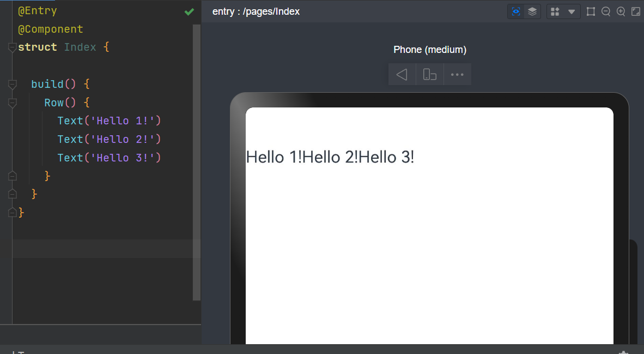Toggle the Inspector eye icon in previewer
Viewport: 644px width, 354px height.
(x=516, y=11)
